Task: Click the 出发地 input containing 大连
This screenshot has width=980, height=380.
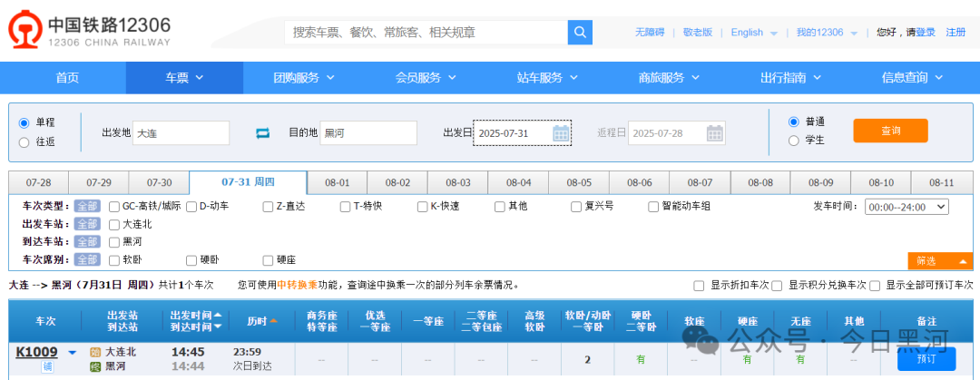Action: coord(181,133)
